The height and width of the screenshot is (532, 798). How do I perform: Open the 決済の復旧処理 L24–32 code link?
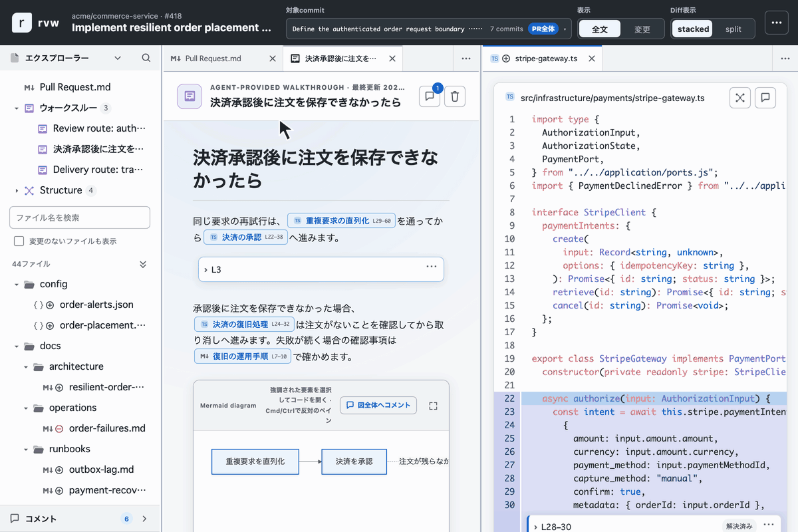tap(244, 325)
